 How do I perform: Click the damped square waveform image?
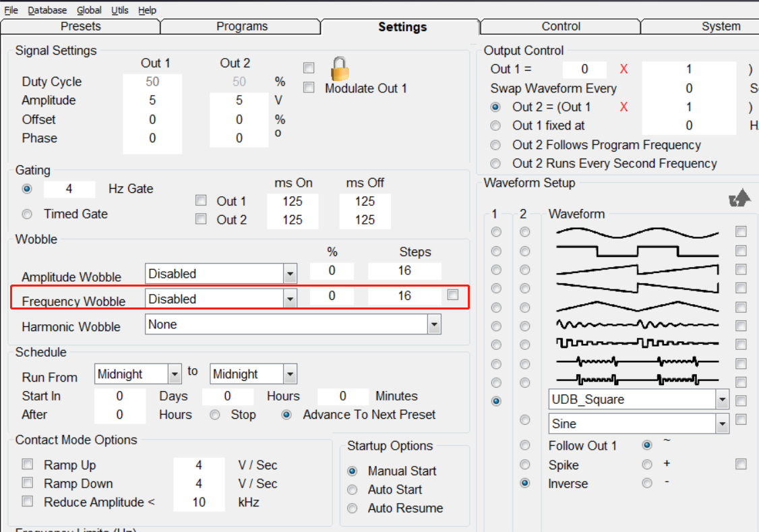tap(637, 344)
